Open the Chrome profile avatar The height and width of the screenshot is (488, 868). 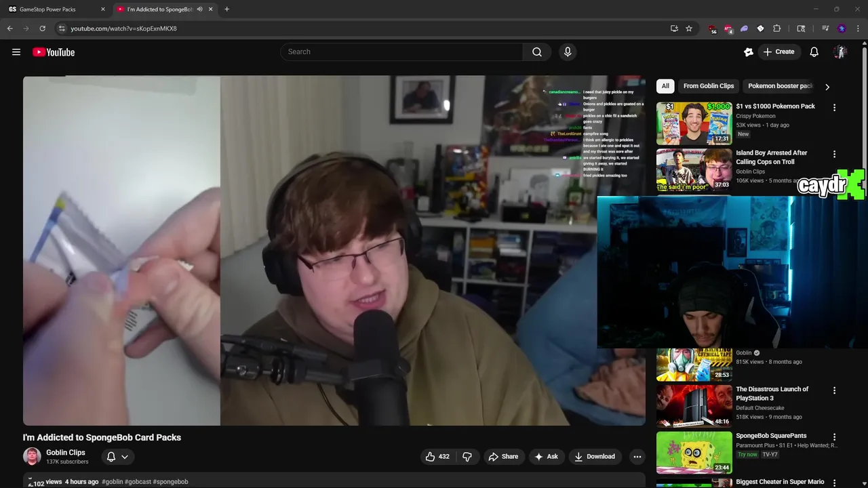coord(842,28)
